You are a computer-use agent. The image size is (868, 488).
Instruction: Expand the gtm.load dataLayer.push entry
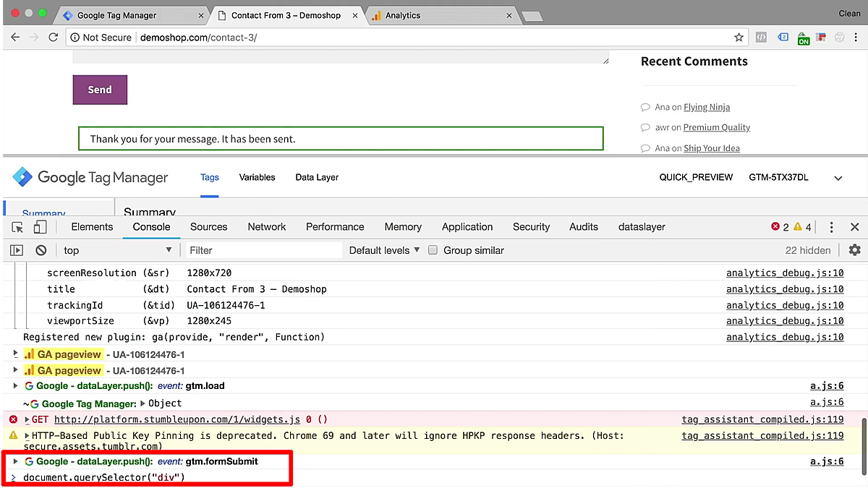coord(16,386)
